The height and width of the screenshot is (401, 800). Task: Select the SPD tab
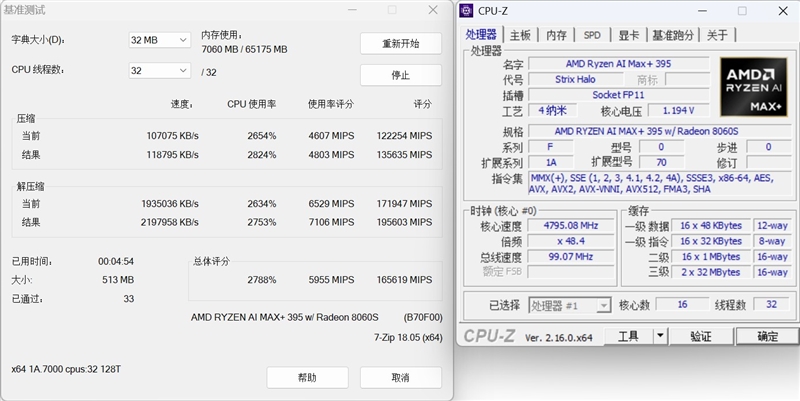592,35
